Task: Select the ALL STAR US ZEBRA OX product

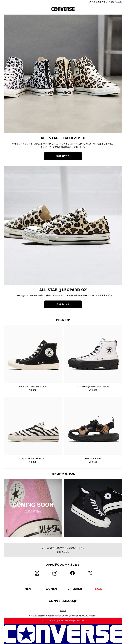Action: coord(33,426)
